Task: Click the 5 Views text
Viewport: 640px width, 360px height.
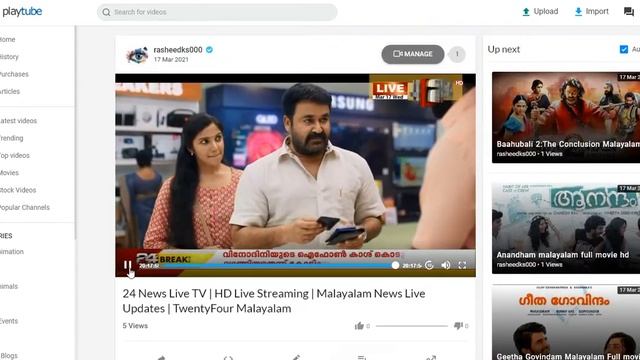Action: click(135, 326)
